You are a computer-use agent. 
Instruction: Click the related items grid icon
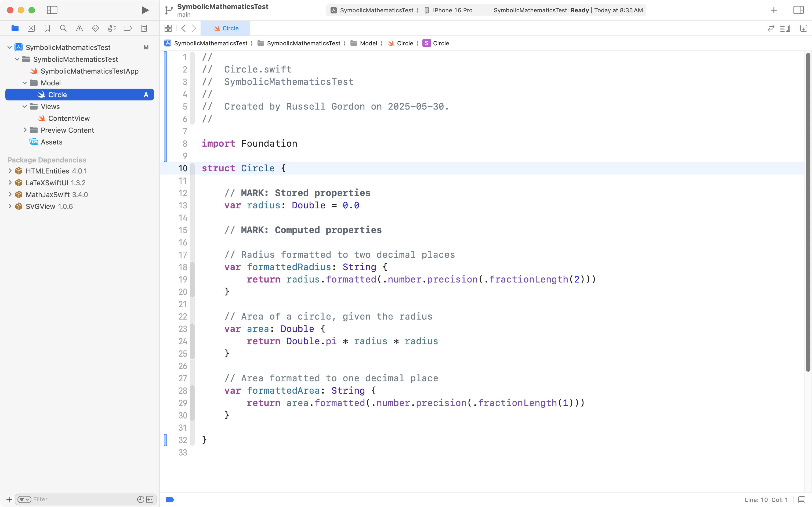tap(168, 28)
